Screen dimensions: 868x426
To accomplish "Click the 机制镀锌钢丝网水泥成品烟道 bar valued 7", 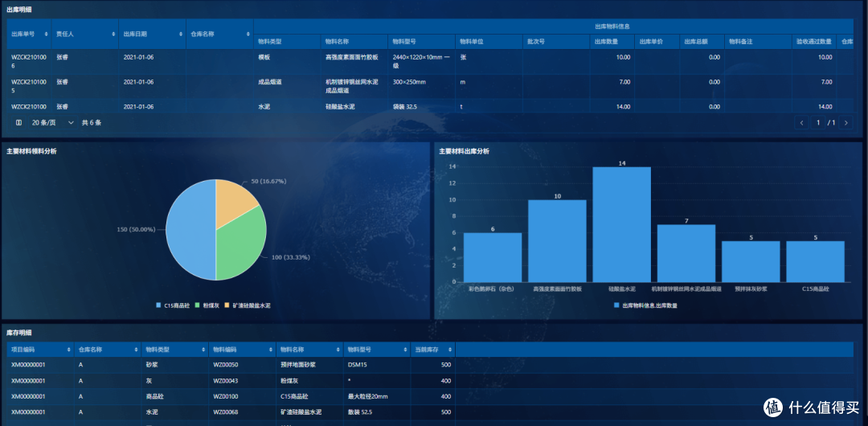I will tap(686, 253).
